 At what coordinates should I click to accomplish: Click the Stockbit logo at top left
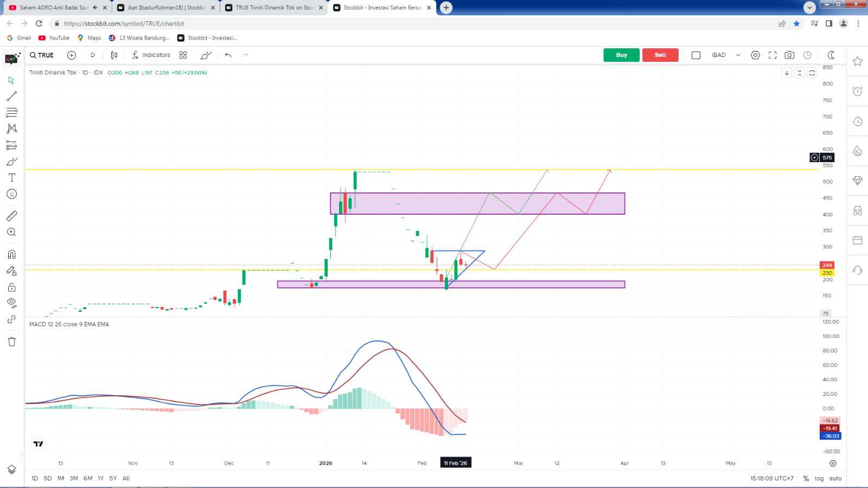pyautogui.click(x=12, y=57)
